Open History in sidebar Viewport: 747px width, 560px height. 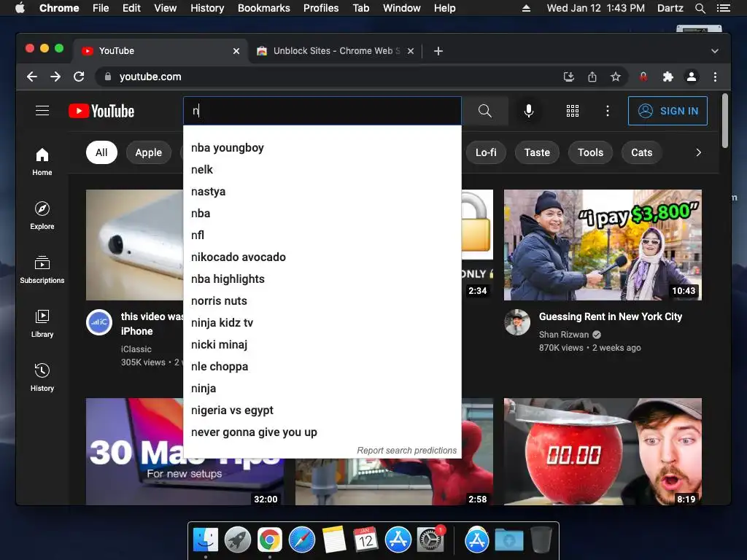[42, 377]
